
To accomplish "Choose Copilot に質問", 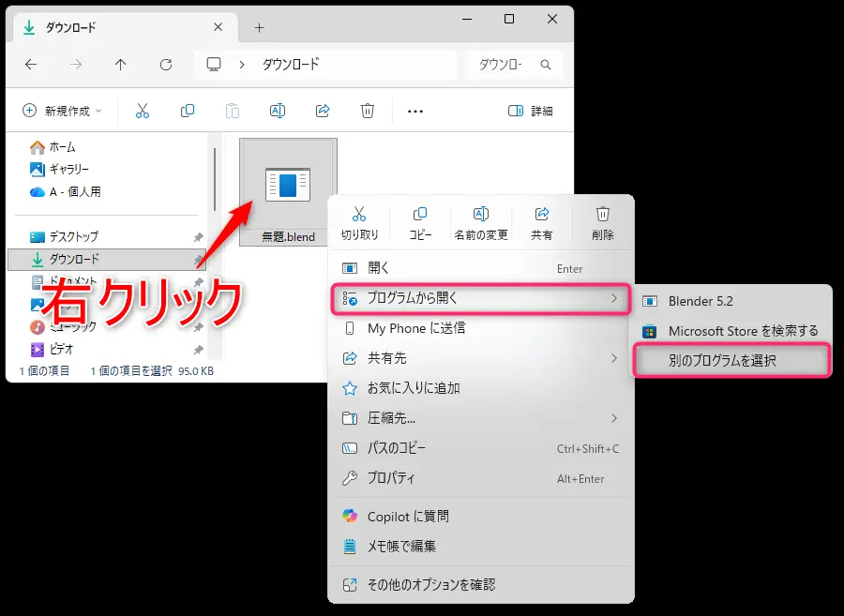I will pyautogui.click(x=481, y=517).
